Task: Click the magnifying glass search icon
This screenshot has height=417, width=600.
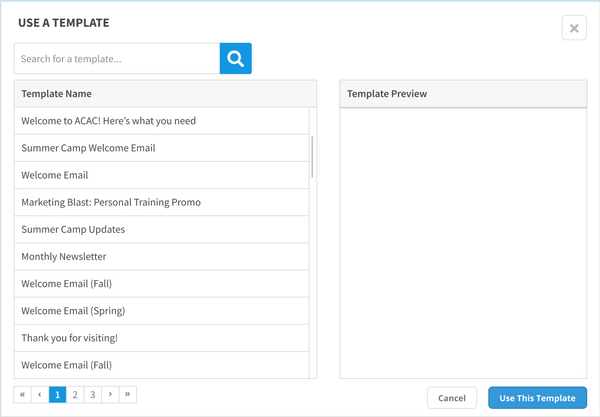Action: click(236, 59)
